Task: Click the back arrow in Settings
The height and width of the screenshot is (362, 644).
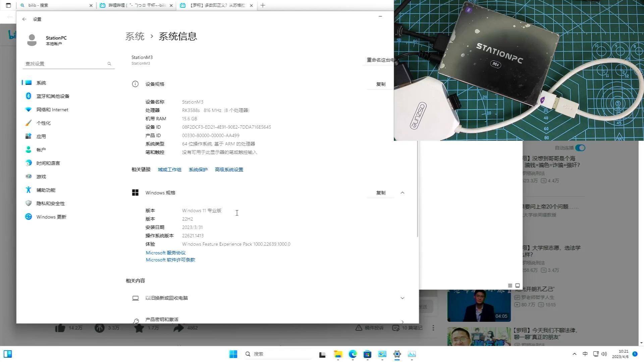Action: 24,19
